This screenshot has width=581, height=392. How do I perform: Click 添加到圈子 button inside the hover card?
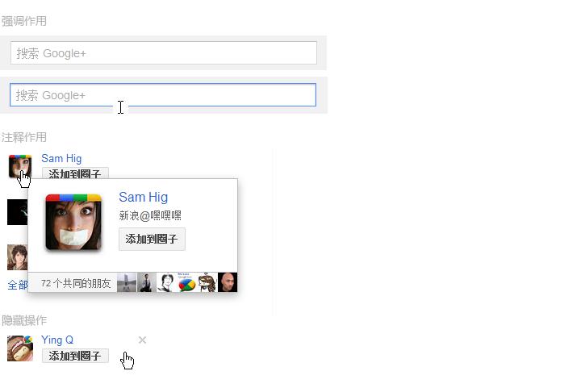152,239
